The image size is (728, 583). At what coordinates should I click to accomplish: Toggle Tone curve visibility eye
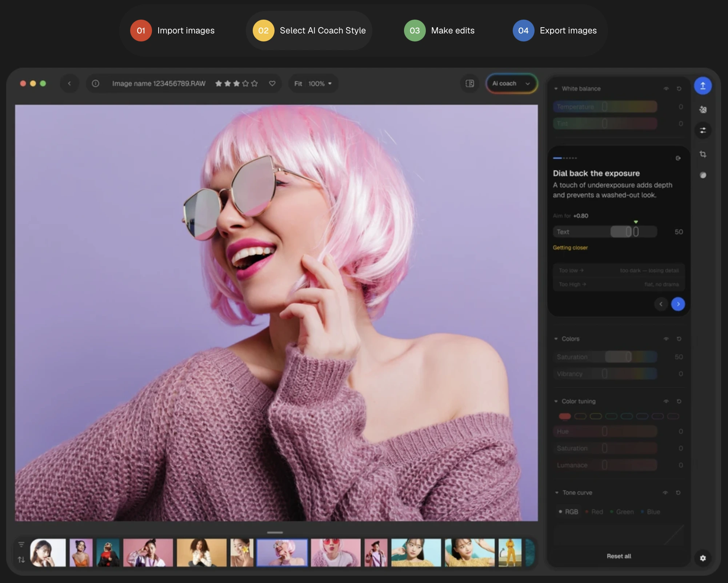(x=665, y=492)
